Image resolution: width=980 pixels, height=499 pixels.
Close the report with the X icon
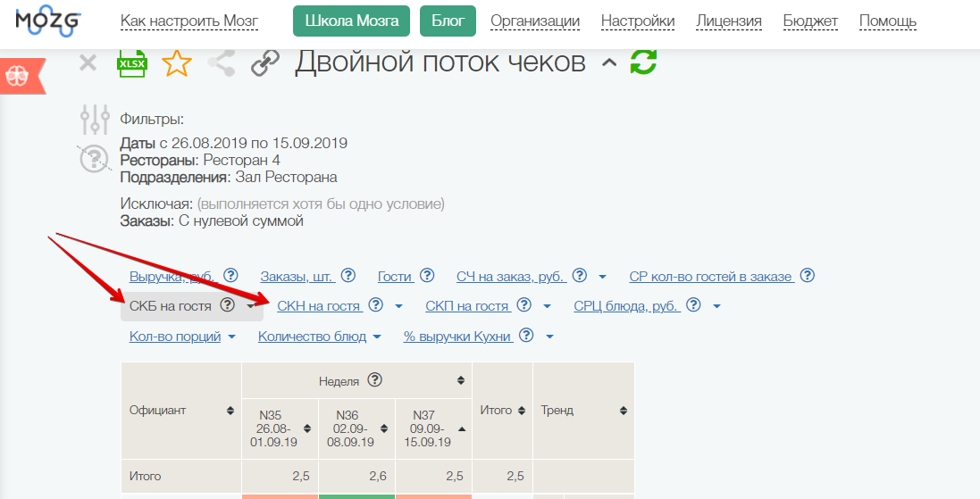[x=88, y=62]
